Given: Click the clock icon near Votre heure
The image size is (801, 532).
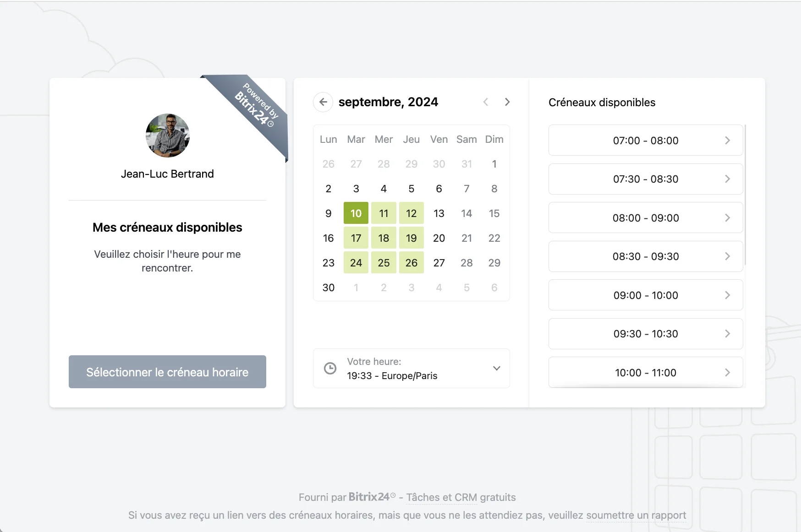Looking at the screenshot, I should pyautogui.click(x=330, y=369).
